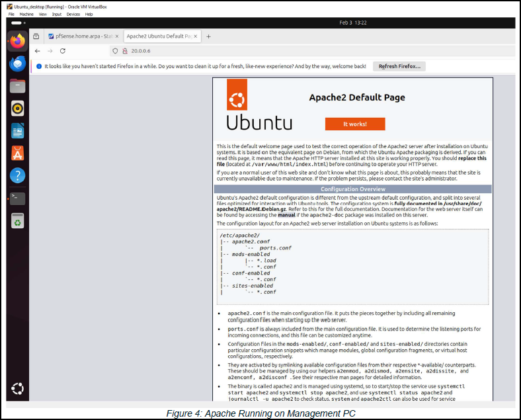This screenshot has width=521, height=420.
Task: Close the pfSense.home.arpa tab
Action: tap(116, 36)
